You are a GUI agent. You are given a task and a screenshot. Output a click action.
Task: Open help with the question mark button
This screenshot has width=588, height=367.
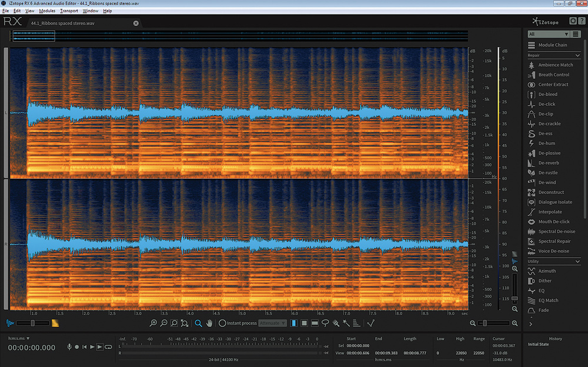pyautogui.click(x=582, y=21)
